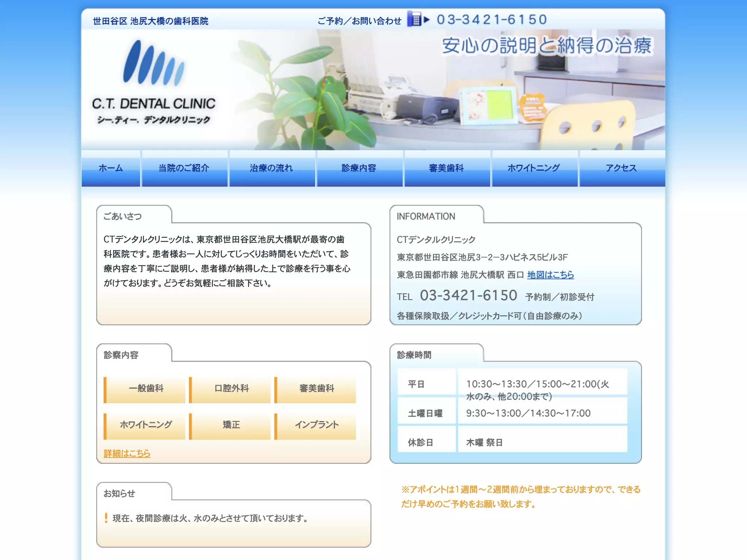Select the 矯正 treatment button
This screenshot has height=560, width=747.
(x=230, y=426)
